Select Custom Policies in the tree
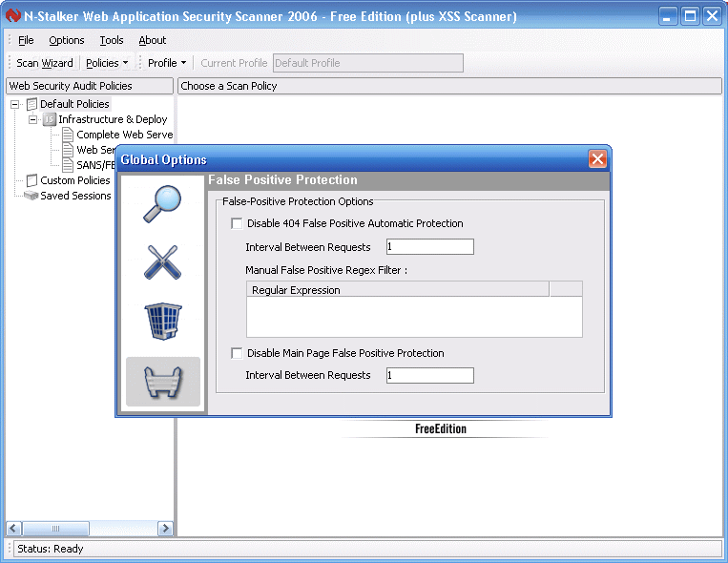This screenshot has width=728, height=563. (x=75, y=180)
